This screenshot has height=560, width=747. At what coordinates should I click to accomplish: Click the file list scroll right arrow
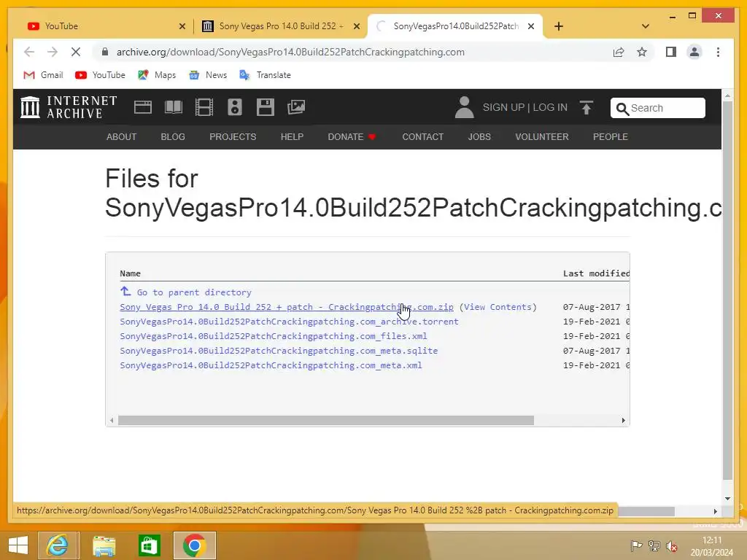(623, 421)
